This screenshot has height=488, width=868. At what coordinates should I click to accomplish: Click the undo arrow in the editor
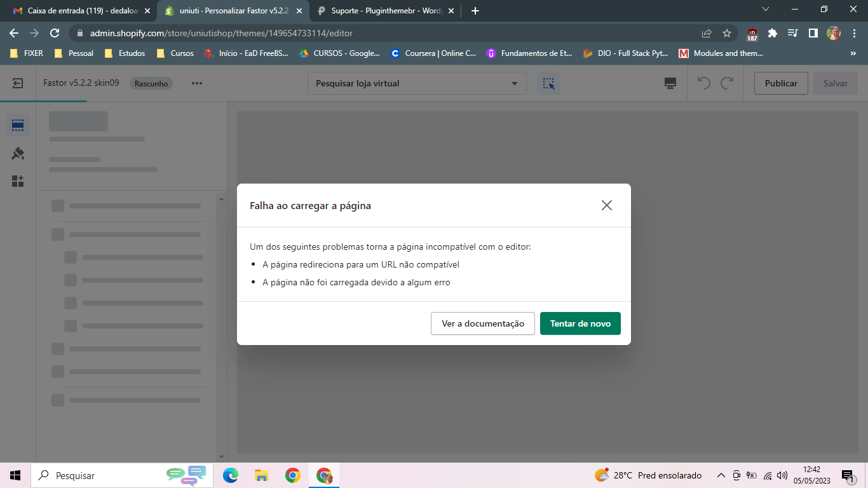pos(704,83)
